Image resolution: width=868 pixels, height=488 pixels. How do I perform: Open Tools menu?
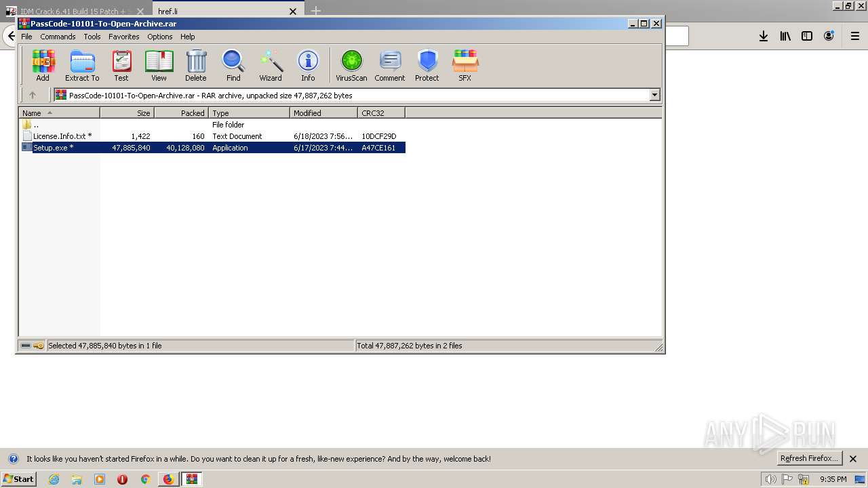click(92, 37)
